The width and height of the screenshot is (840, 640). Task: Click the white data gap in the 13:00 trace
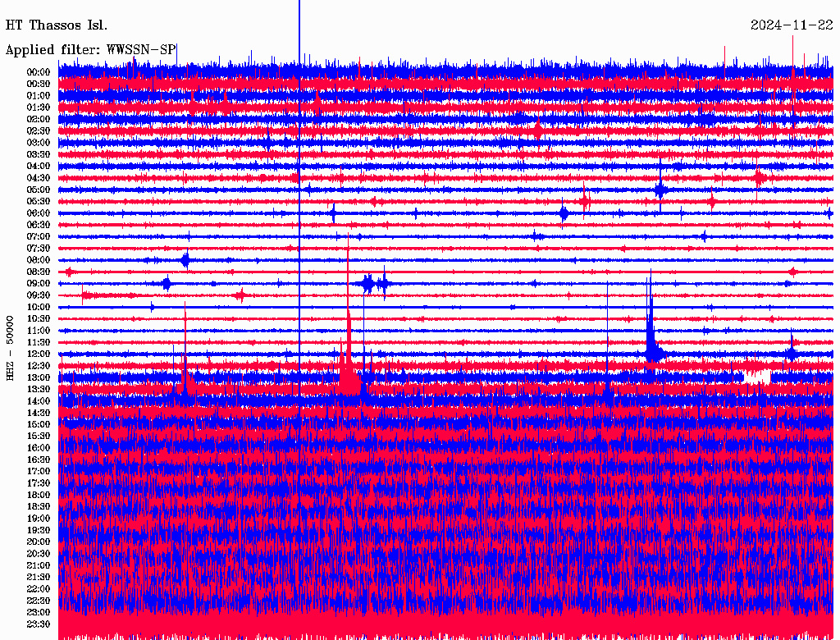pyautogui.click(x=757, y=377)
